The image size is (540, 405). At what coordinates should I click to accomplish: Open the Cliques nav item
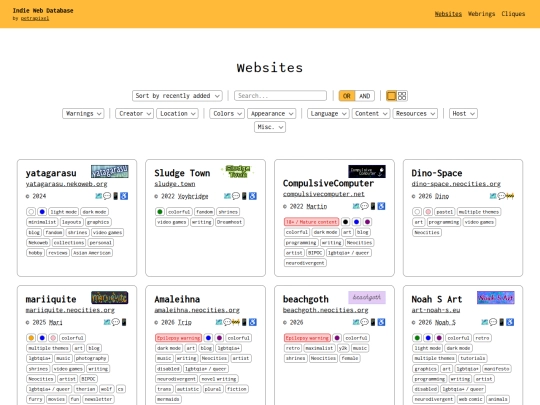click(513, 14)
